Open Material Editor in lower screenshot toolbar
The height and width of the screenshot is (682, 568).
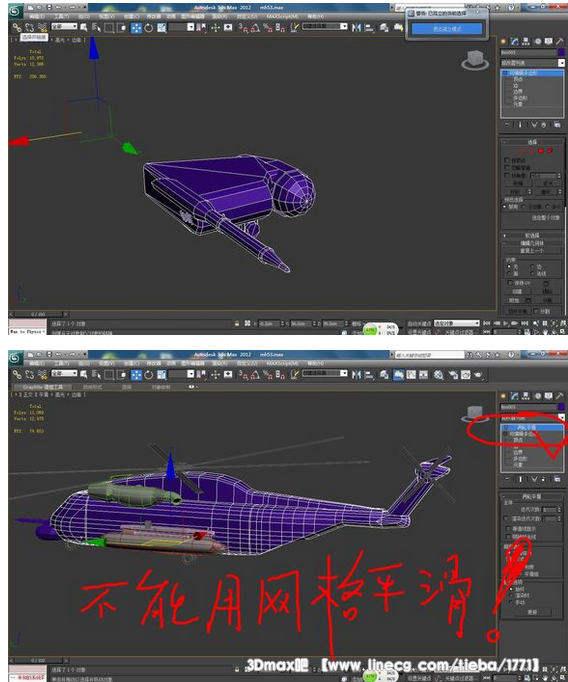pyautogui.click(x=439, y=374)
